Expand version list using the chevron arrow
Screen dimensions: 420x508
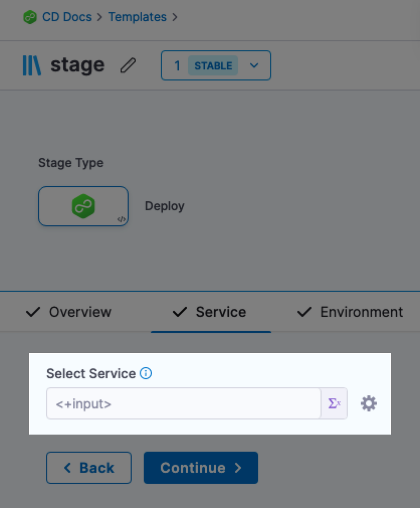254,65
